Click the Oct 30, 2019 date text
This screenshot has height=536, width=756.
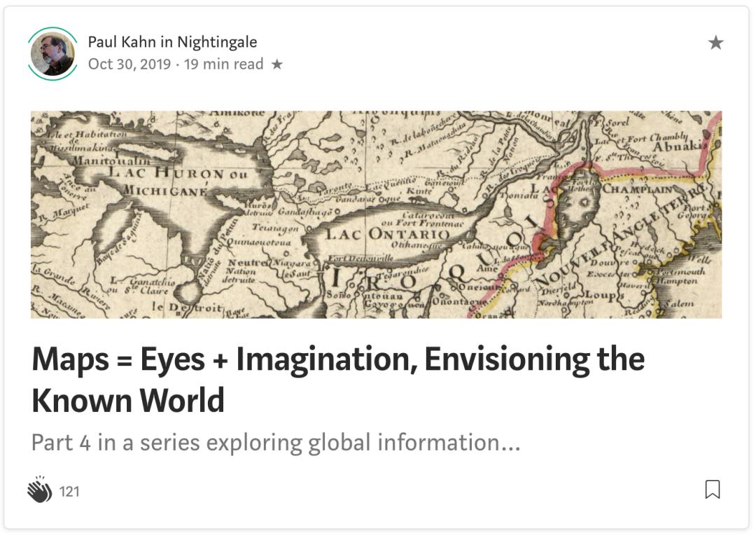[x=129, y=64]
